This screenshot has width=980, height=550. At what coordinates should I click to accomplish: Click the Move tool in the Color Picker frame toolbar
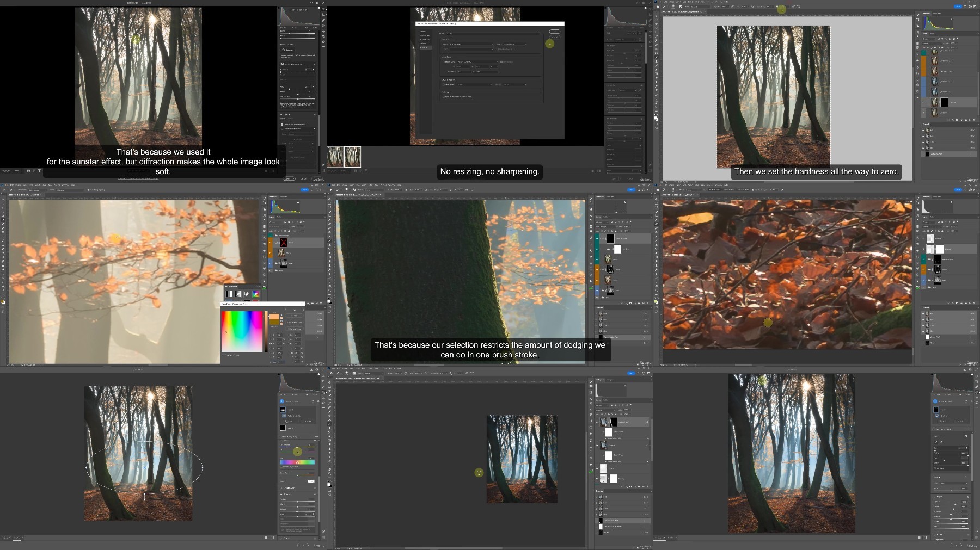coord(3,199)
